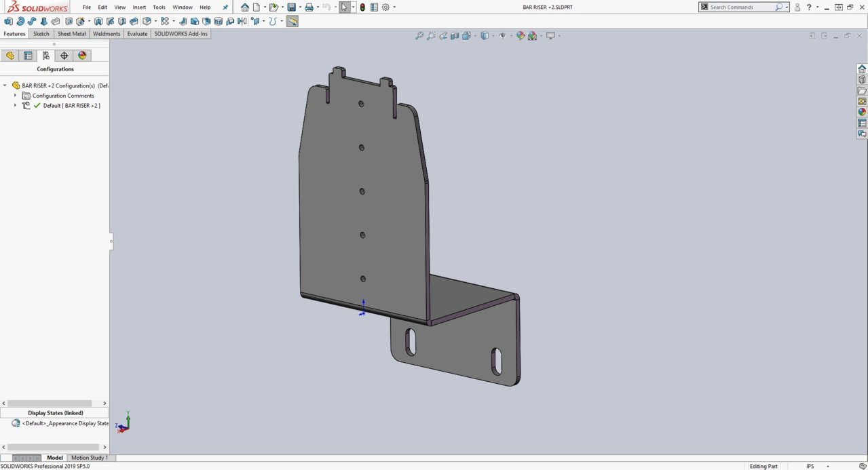Open File Explorer folder in task pane

(862, 91)
